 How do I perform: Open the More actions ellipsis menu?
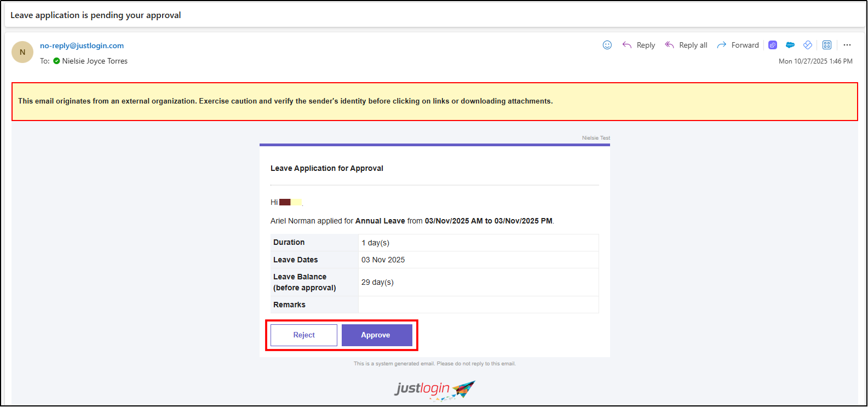[847, 45]
